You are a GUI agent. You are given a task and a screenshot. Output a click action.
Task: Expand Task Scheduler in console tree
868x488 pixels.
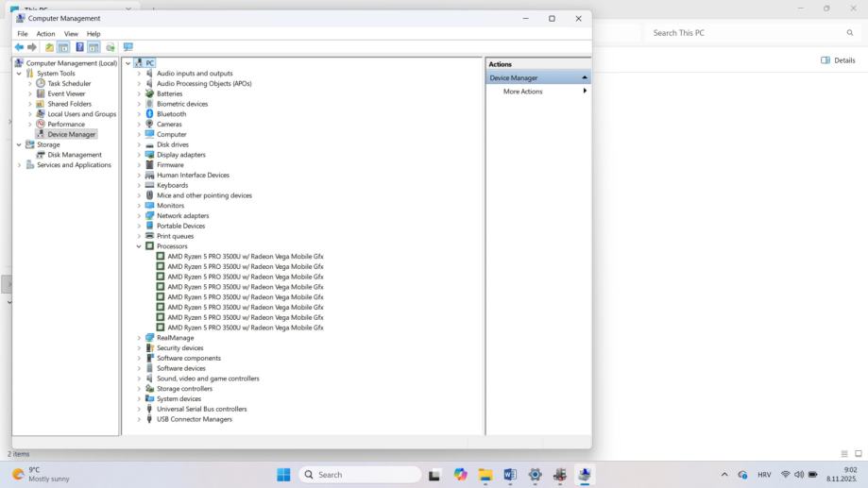(x=30, y=84)
